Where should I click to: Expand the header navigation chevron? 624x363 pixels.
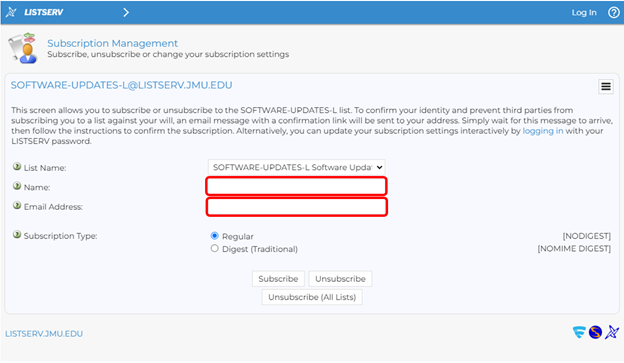coord(126,12)
